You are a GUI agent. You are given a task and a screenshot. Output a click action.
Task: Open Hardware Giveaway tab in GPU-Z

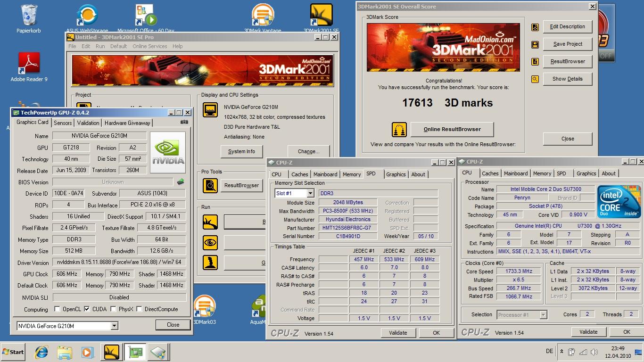tap(127, 123)
